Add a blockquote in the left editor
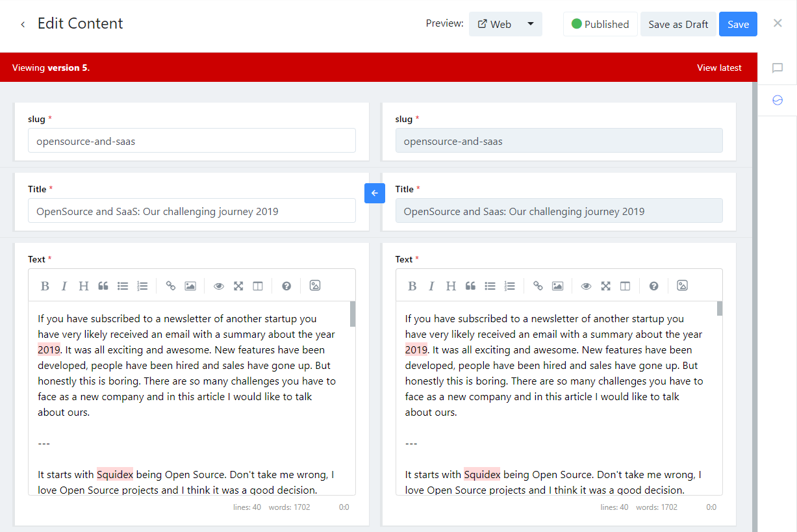797x532 pixels. [x=103, y=286]
